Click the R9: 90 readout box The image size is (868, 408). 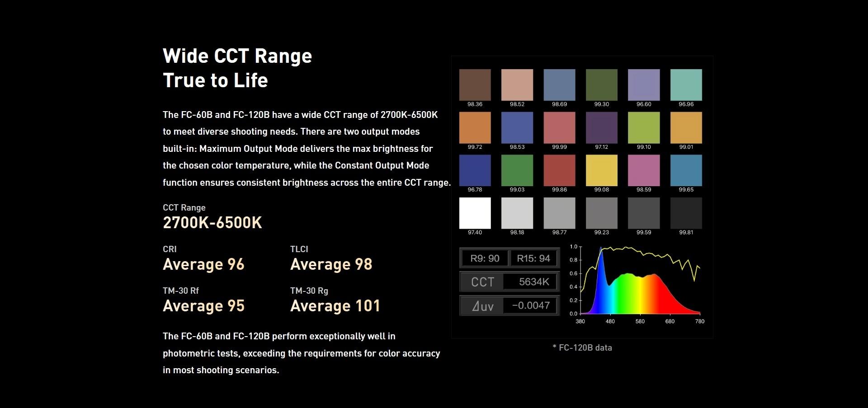point(485,258)
